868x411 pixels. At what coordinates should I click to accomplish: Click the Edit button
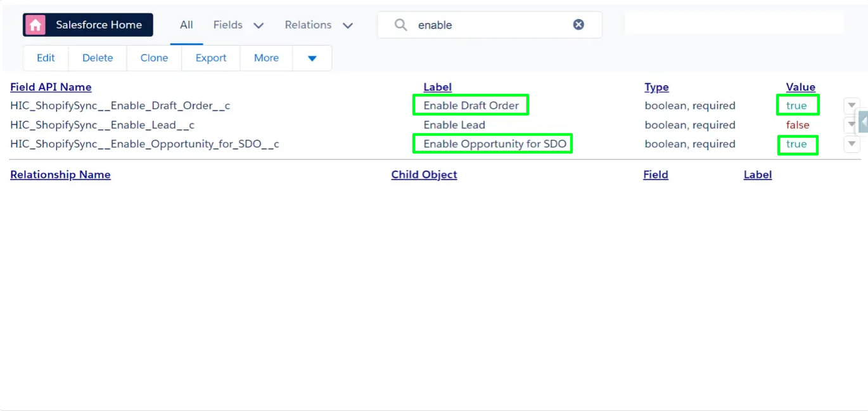(x=46, y=58)
